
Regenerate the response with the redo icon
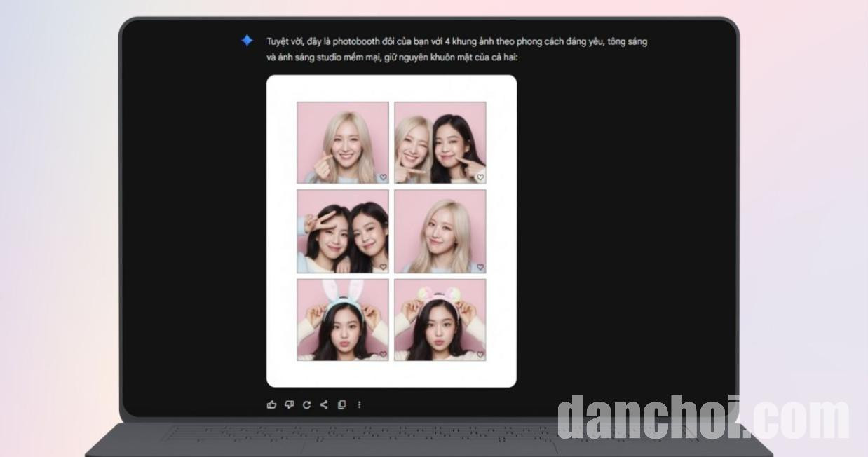tap(306, 404)
